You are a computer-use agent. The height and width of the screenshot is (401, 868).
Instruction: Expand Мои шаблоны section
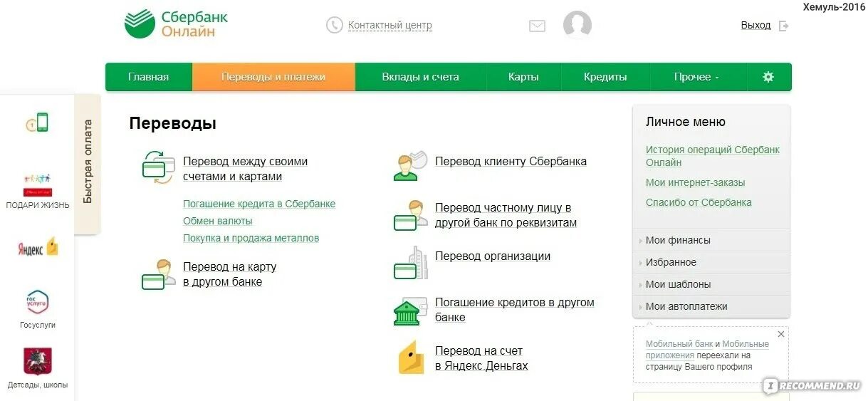point(711,284)
